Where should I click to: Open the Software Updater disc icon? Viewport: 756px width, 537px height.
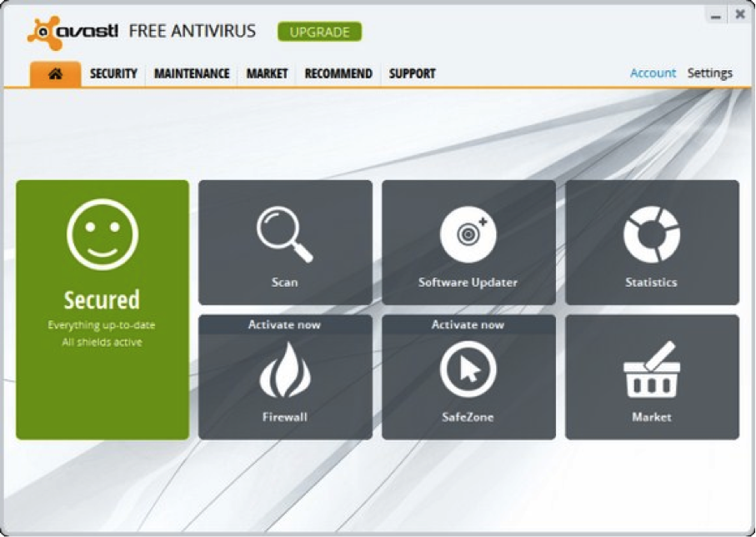pos(468,235)
